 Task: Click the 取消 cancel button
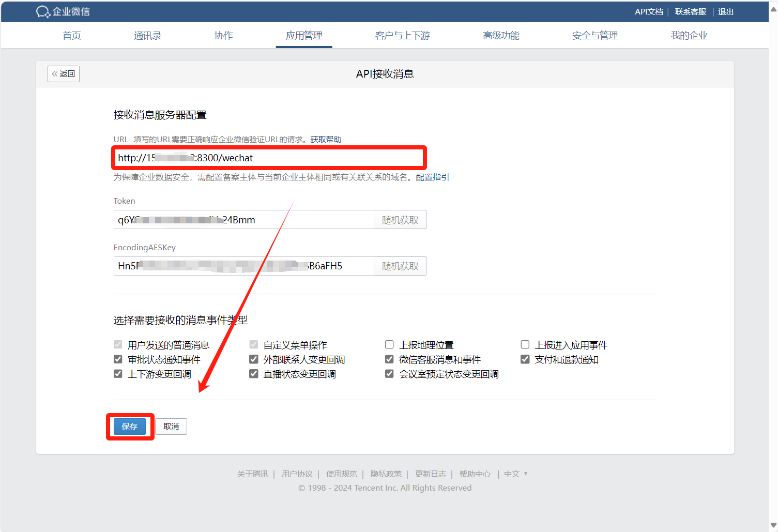click(171, 427)
